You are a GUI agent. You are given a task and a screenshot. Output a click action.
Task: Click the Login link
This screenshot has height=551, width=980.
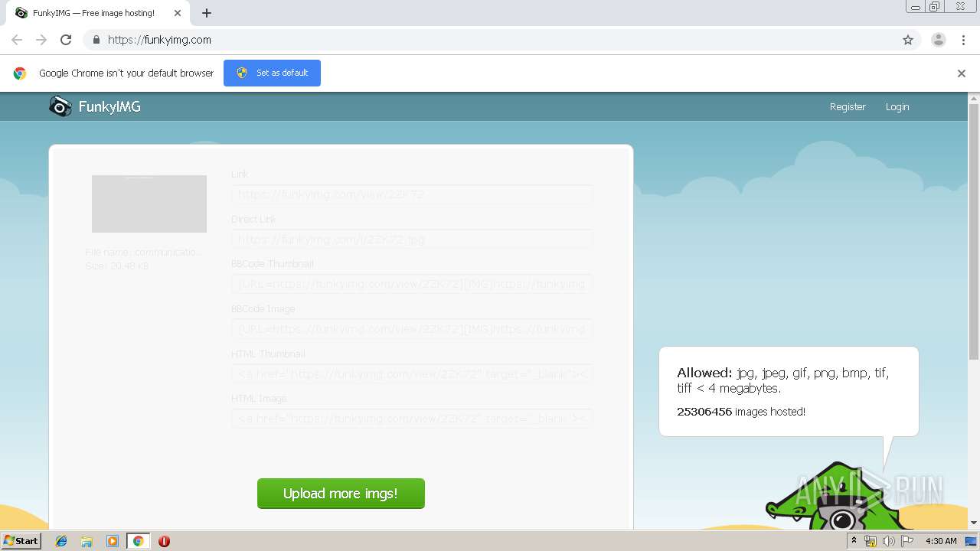[897, 107]
